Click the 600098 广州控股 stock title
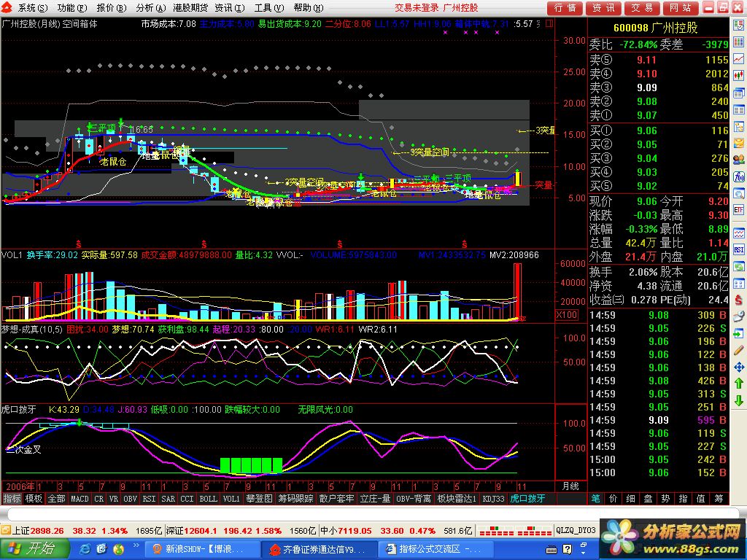Viewport: 747px width, 560px height. click(656, 28)
